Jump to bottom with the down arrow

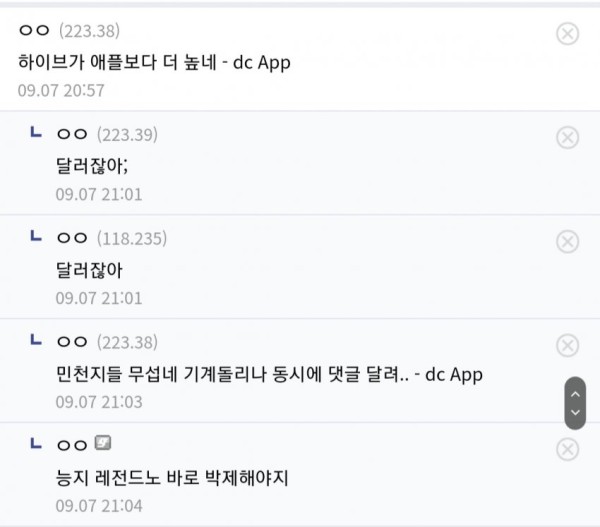575,413
